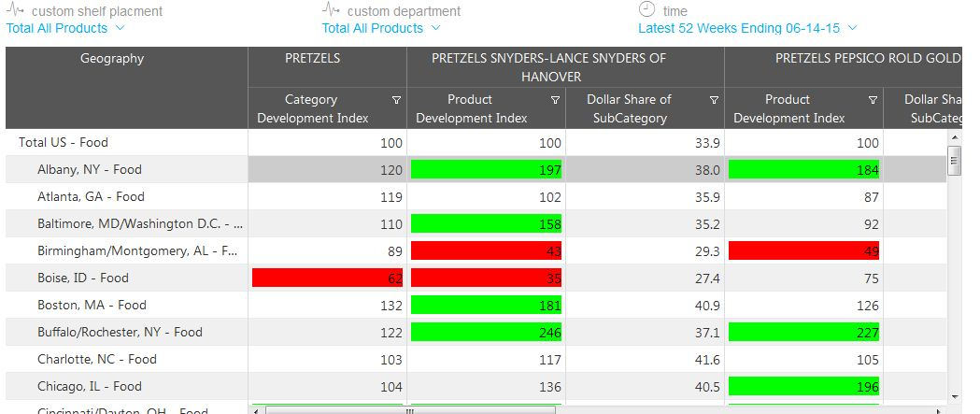Click filter icon on Rold Gold Product Development Index
This screenshot has width=980, height=414.
point(873,100)
